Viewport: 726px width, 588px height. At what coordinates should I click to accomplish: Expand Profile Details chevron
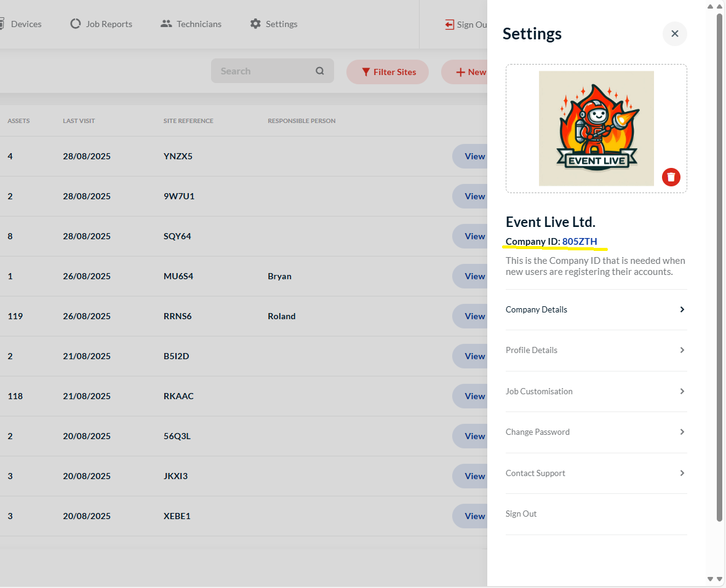click(682, 350)
